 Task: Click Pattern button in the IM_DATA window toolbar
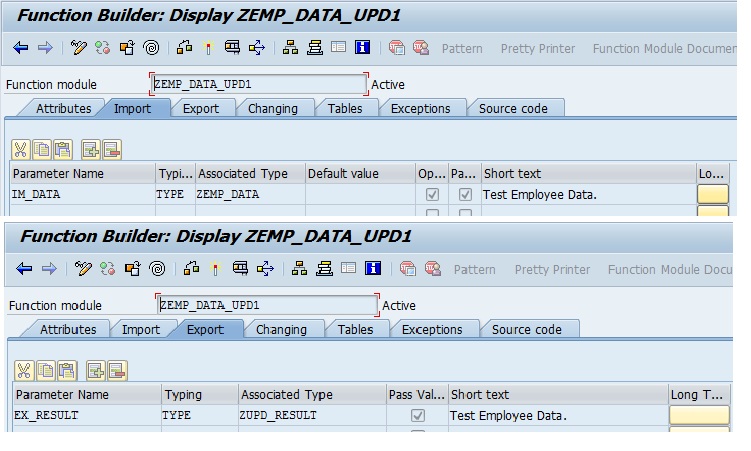coord(461,49)
